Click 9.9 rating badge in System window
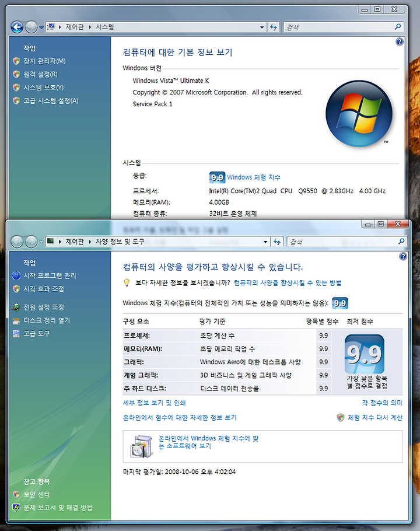 click(x=217, y=177)
